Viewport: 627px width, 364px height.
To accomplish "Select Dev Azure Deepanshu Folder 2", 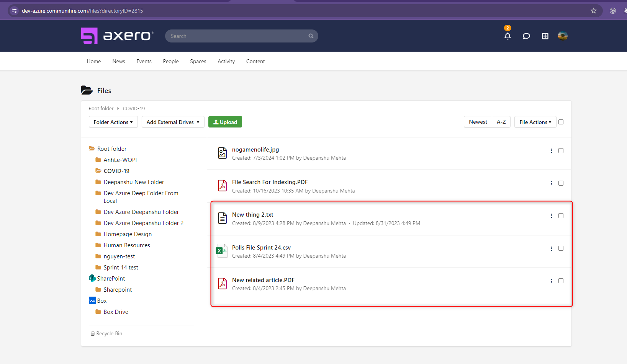I will [x=144, y=223].
